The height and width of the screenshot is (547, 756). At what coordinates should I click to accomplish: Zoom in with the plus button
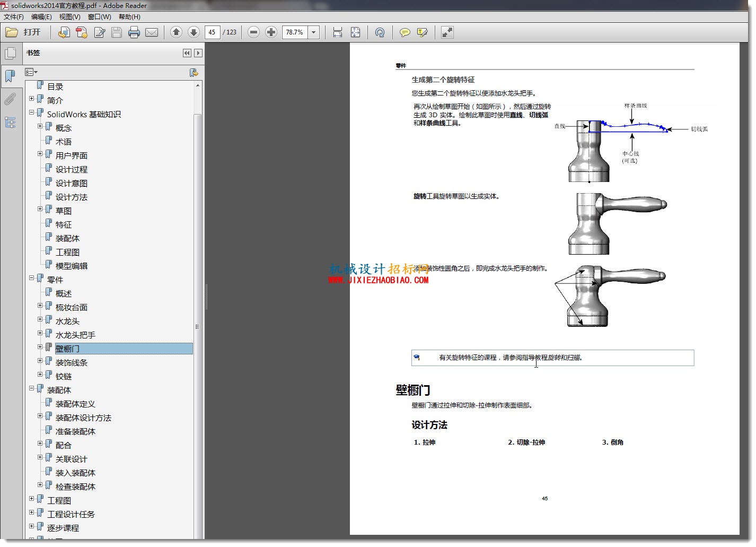tap(271, 32)
